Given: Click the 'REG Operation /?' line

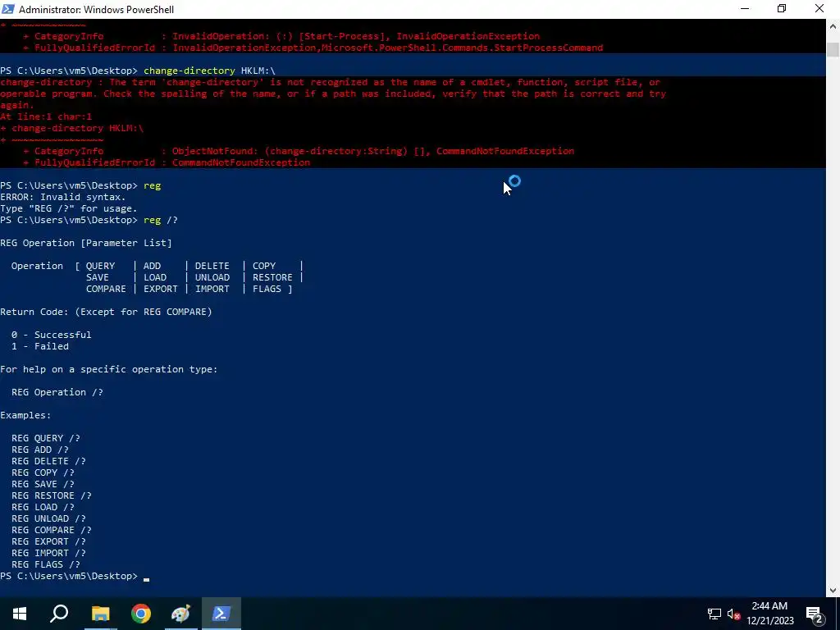Looking at the screenshot, I should click(57, 393).
